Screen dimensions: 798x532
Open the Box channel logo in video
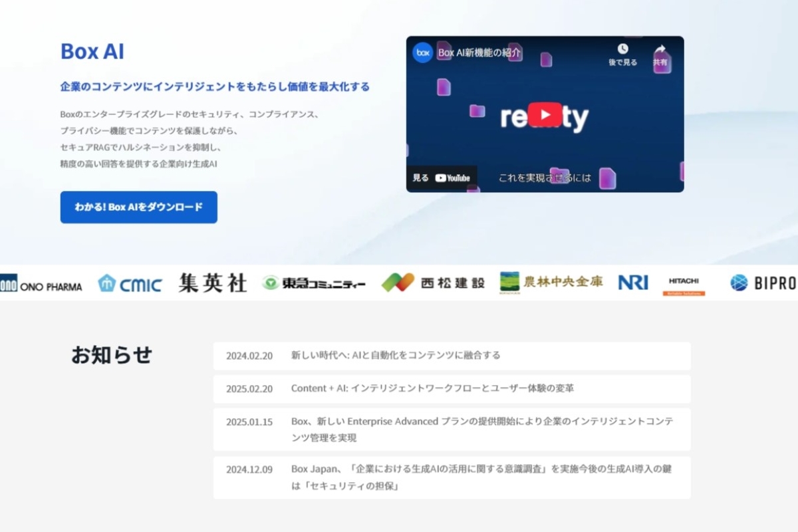[x=422, y=53]
